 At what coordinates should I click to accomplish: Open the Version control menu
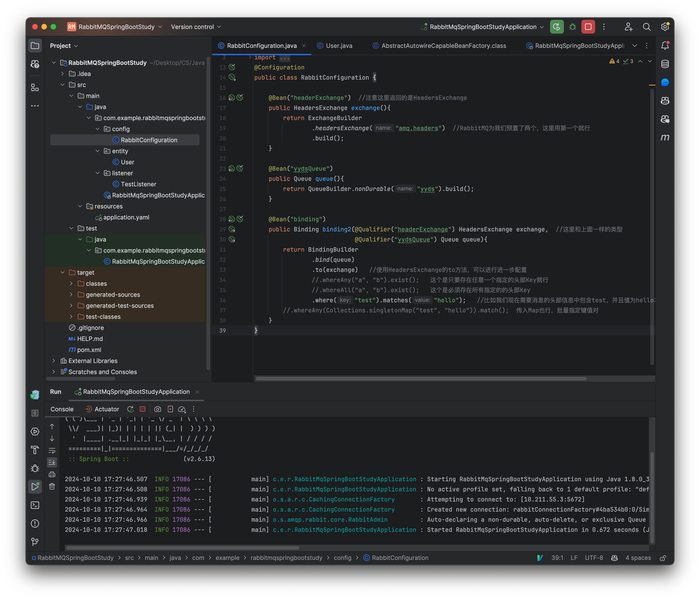195,27
